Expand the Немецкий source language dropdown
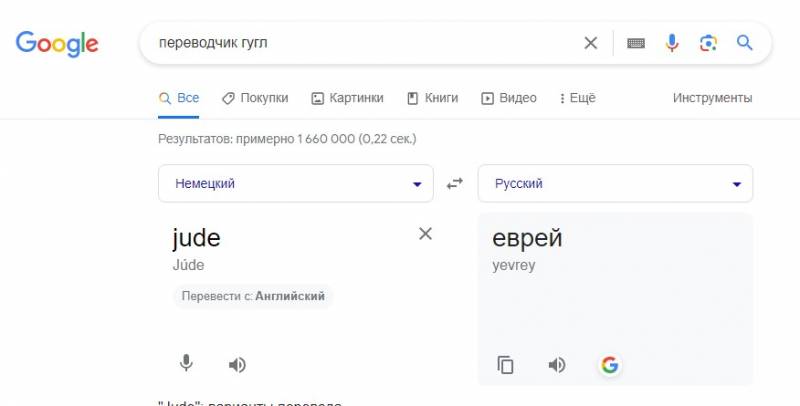The width and height of the screenshot is (800, 406). pyautogui.click(x=296, y=184)
